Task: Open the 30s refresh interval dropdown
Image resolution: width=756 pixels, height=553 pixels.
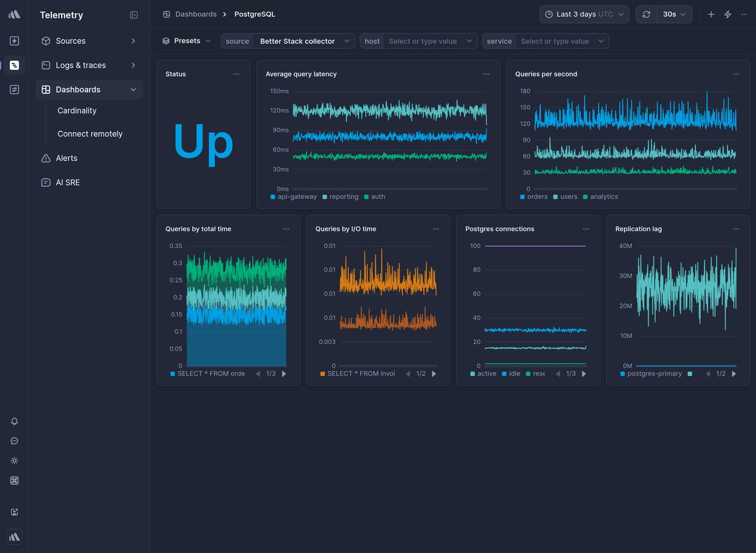Action: coord(674,14)
